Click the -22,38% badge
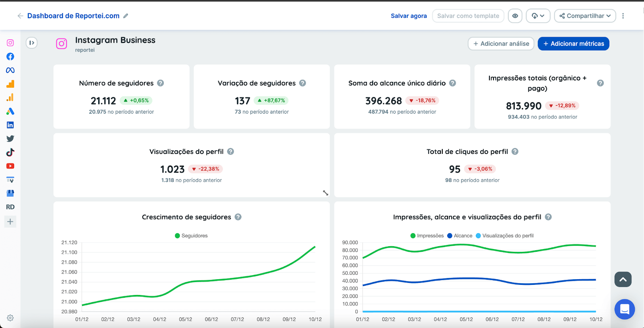Image resolution: width=644 pixels, height=328 pixels. pyautogui.click(x=206, y=169)
